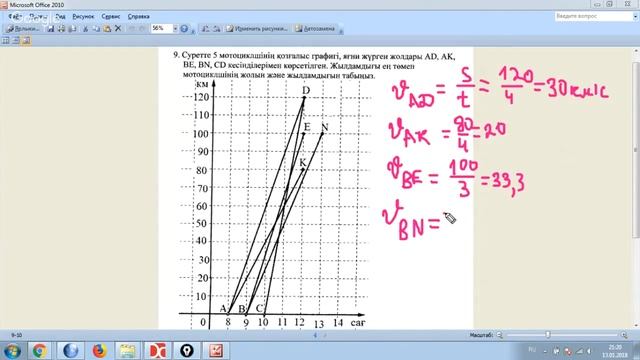
Task: Click the Print icon in toolbar
Action: [61, 29]
